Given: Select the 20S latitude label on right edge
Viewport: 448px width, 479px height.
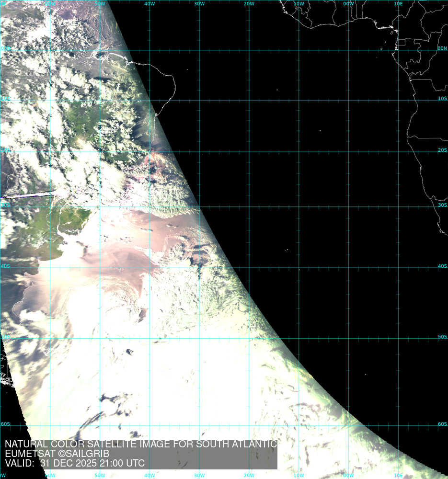Looking at the screenshot, I should pyautogui.click(x=442, y=150).
